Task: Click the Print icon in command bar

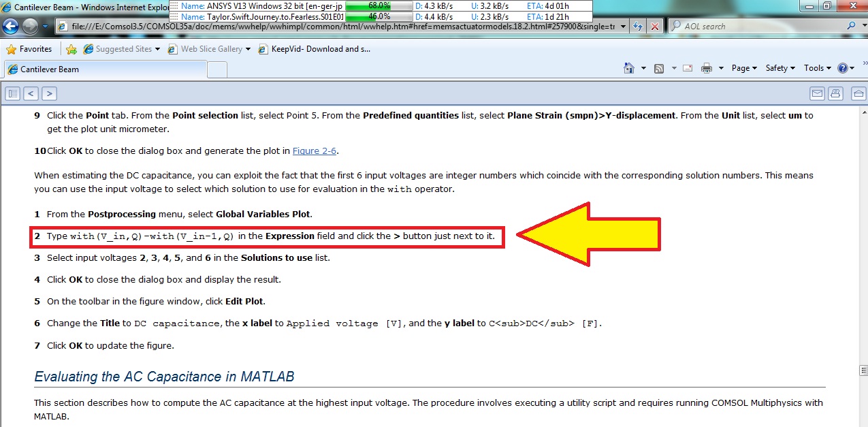Action: pos(707,68)
